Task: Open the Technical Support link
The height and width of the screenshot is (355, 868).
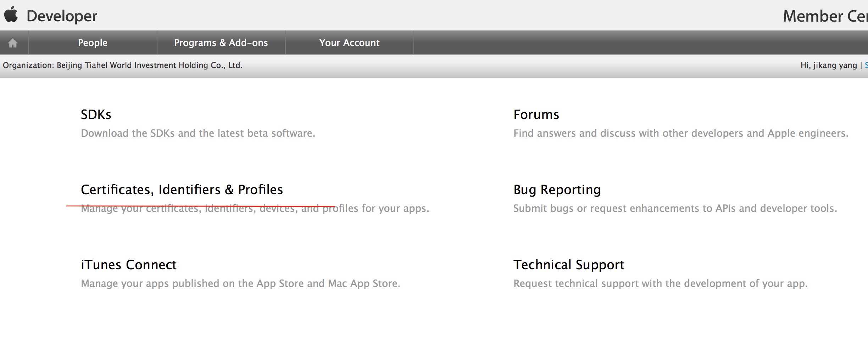Action: tap(569, 265)
